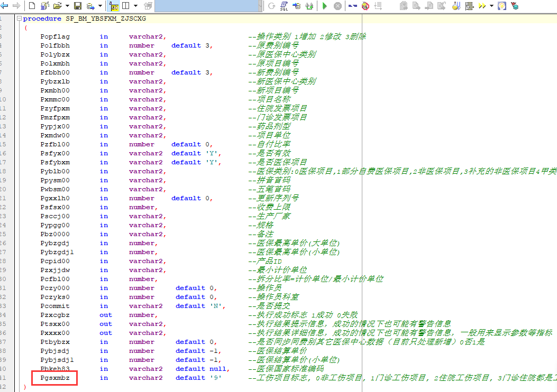Click the Pxxxx00 parameter name
The width and height of the screenshot is (557, 392).
point(55,333)
